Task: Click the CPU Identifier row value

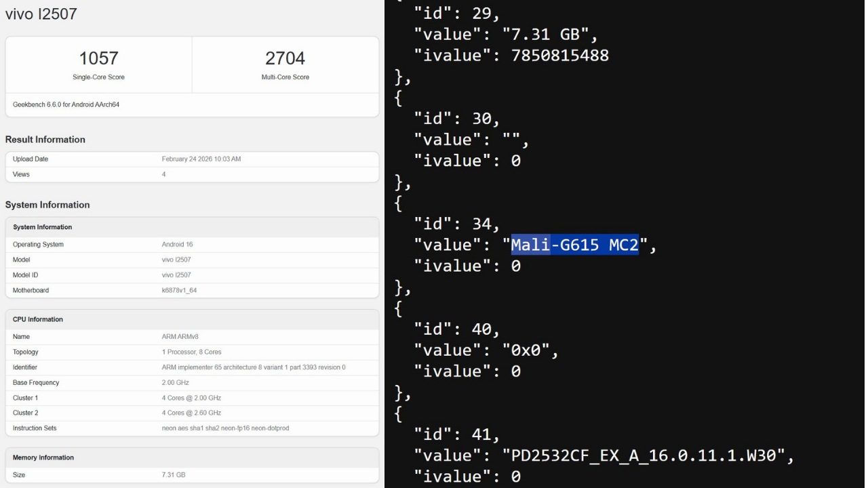Action: pos(253,367)
